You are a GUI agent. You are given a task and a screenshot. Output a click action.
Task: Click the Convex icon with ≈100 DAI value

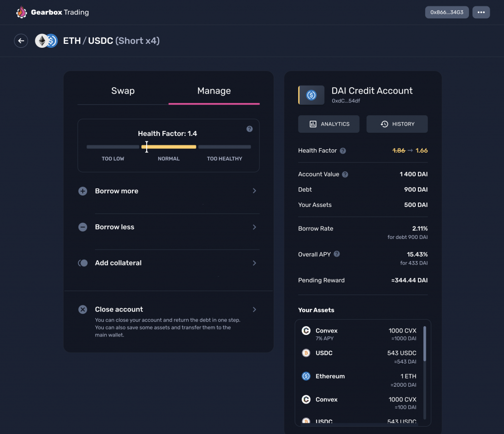point(306,399)
